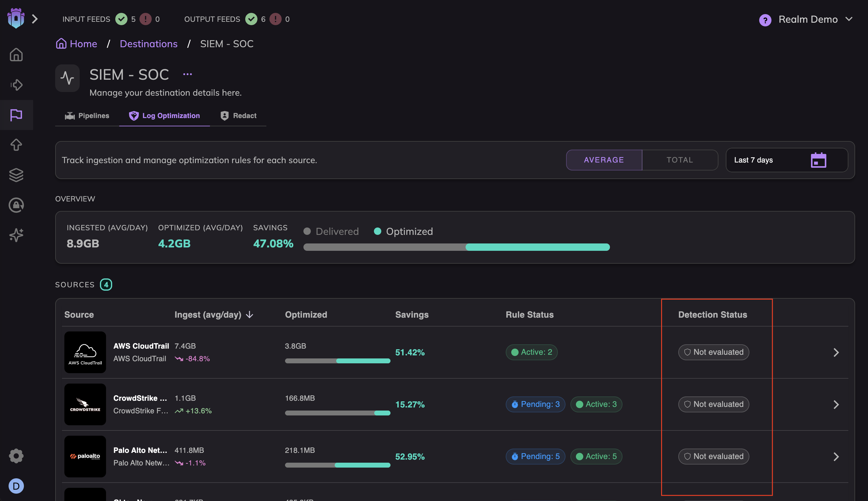The width and height of the screenshot is (868, 501).
Task: Click the Active: 5 badge for Palo Alto
Action: 596,456
